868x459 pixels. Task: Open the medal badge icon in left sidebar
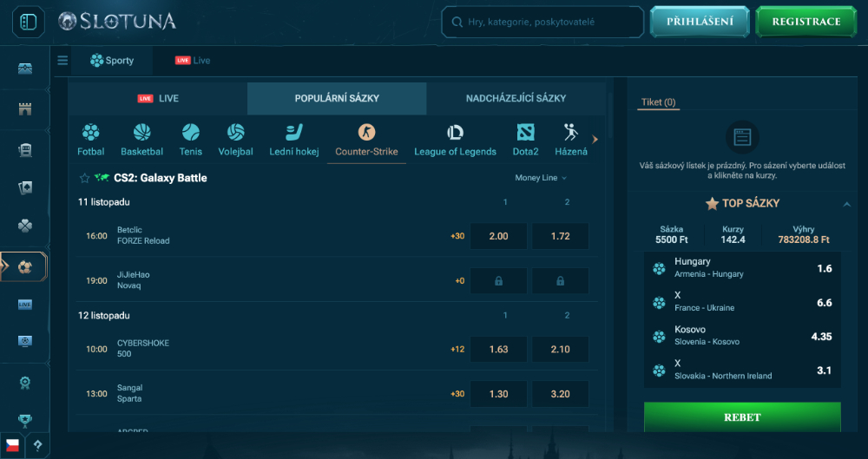(x=25, y=383)
